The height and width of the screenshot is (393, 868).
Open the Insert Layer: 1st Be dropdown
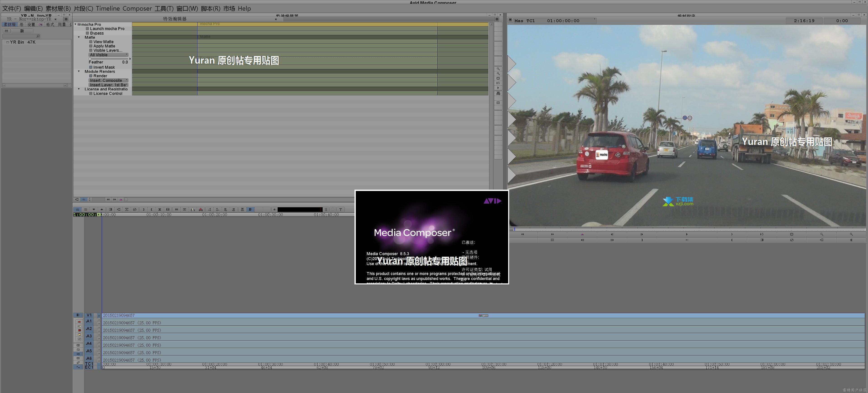pos(108,85)
